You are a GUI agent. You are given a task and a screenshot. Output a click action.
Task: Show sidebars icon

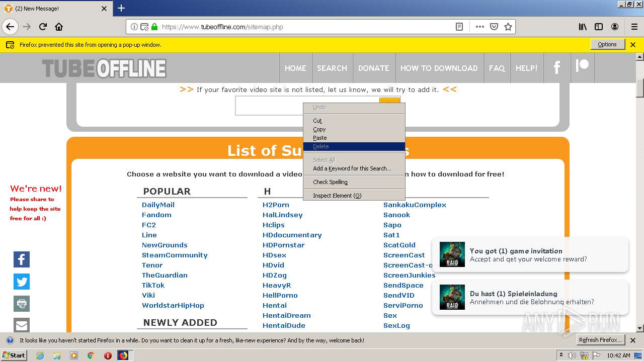coord(599,27)
